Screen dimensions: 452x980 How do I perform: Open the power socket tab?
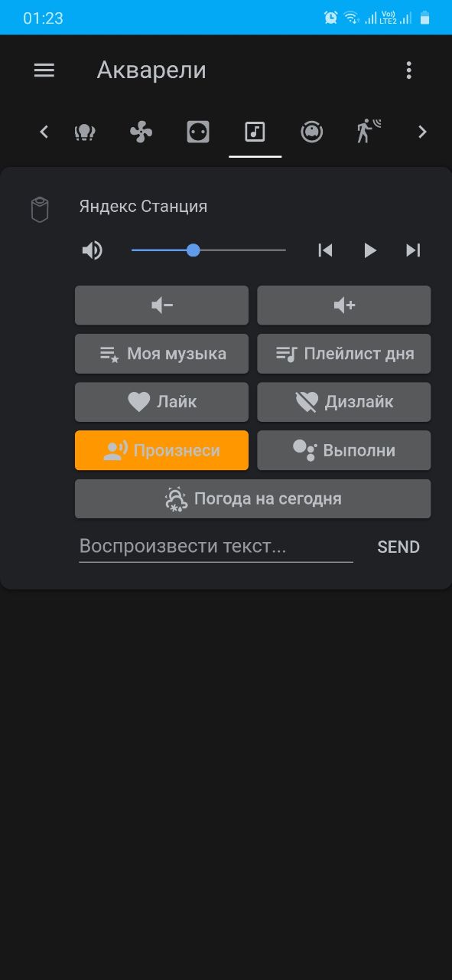[x=198, y=132]
